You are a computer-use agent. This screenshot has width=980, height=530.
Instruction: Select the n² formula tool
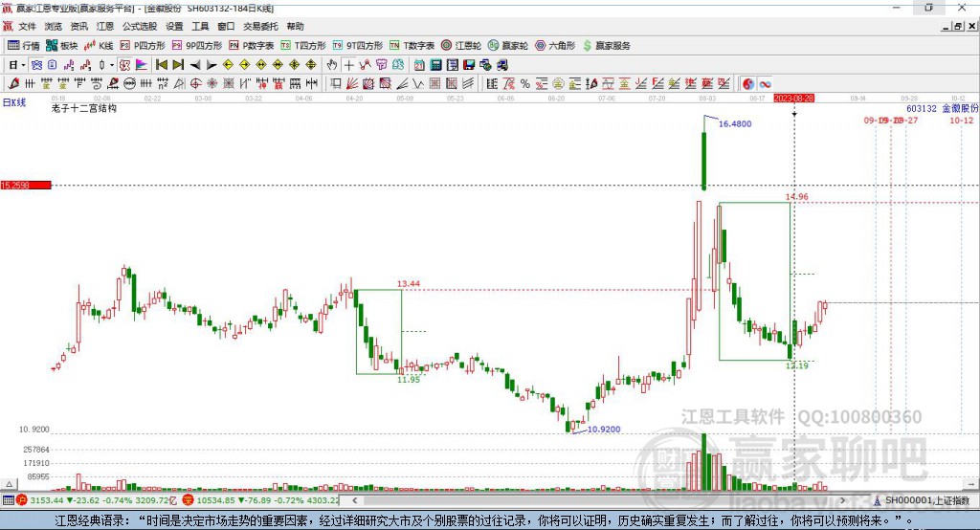163,83
